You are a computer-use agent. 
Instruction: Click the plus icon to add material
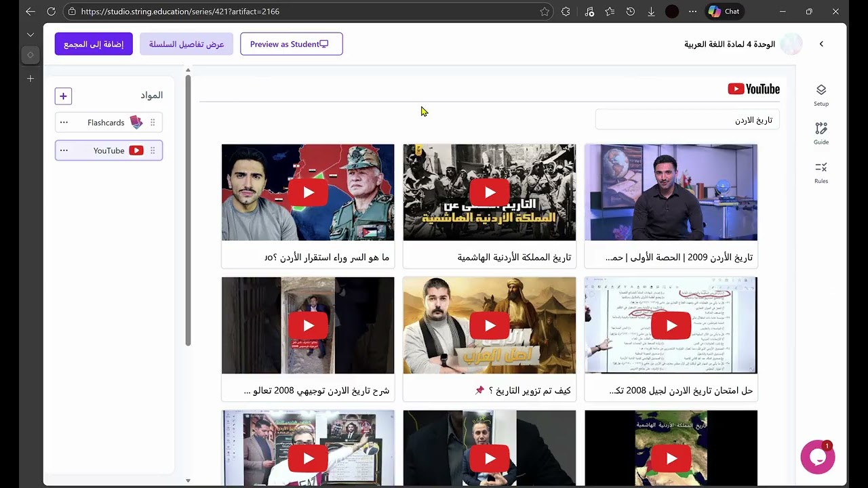point(63,96)
